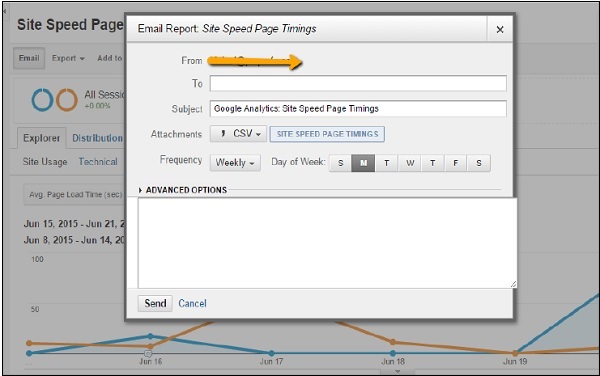Edit the Subject field text

[x=358, y=109]
